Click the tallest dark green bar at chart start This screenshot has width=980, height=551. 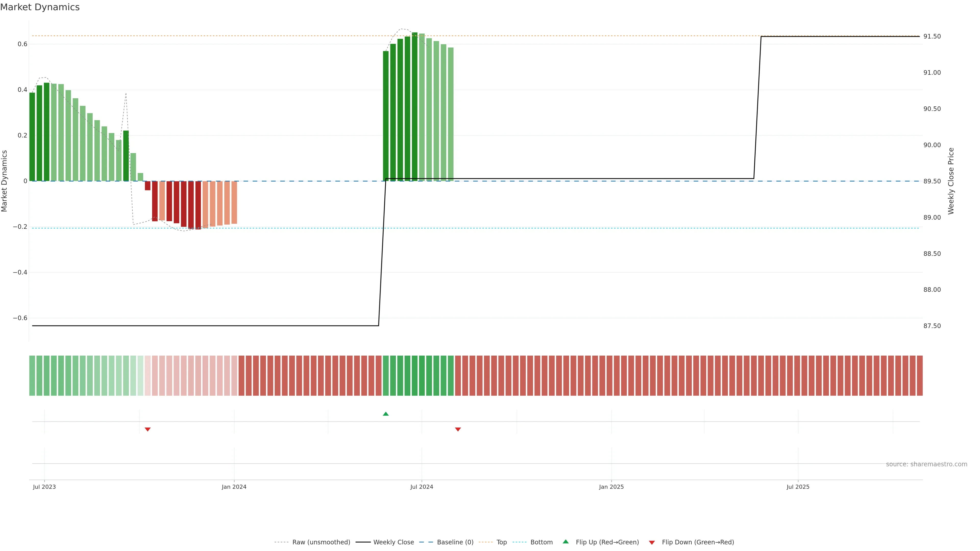click(x=46, y=132)
